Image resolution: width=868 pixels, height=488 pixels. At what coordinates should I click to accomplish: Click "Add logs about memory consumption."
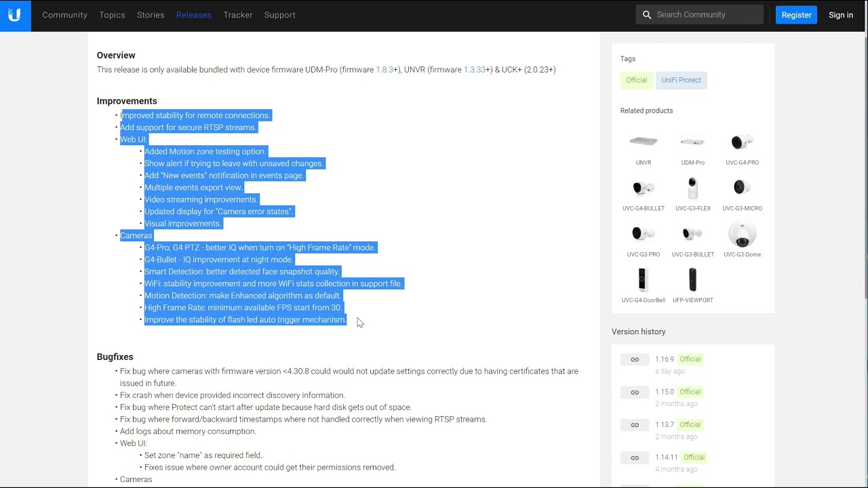click(x=188, y=431)
